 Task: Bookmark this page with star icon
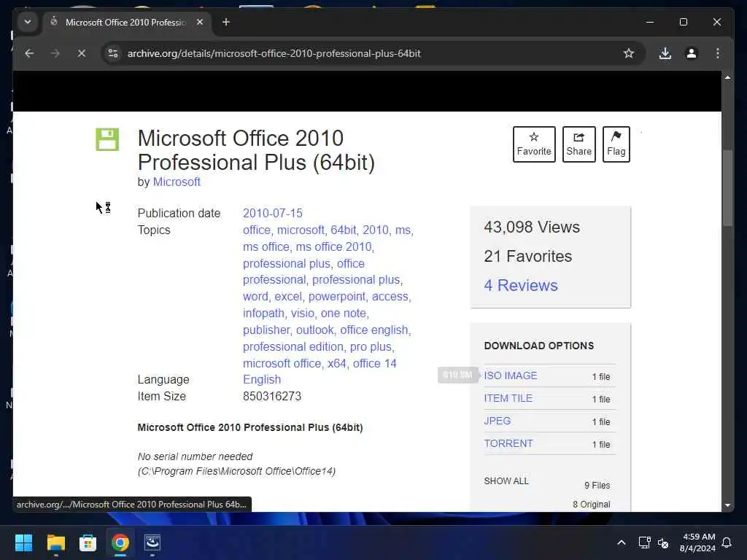pyautogui.click(x=629, y=53)
